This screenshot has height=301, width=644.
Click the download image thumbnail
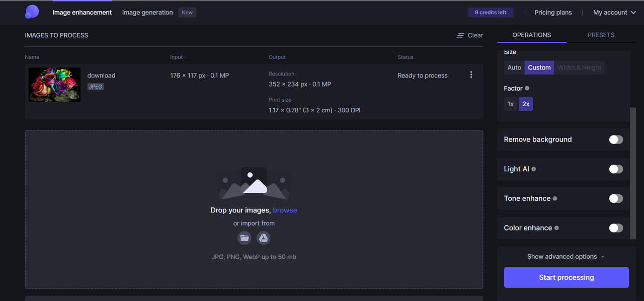pyautogui.click(x=54, y=85)
